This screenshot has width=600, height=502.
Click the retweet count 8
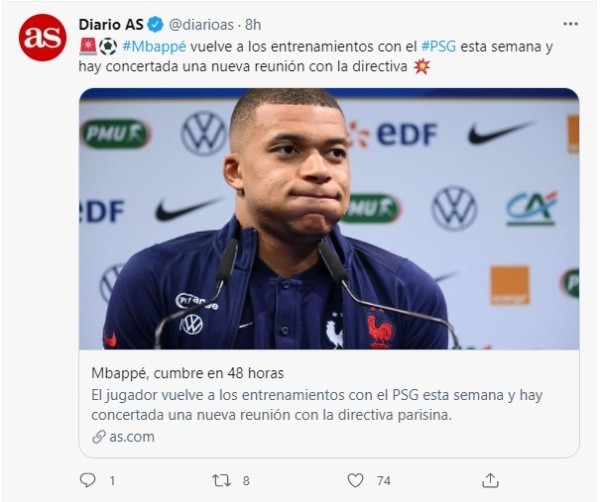click(246, 481)
